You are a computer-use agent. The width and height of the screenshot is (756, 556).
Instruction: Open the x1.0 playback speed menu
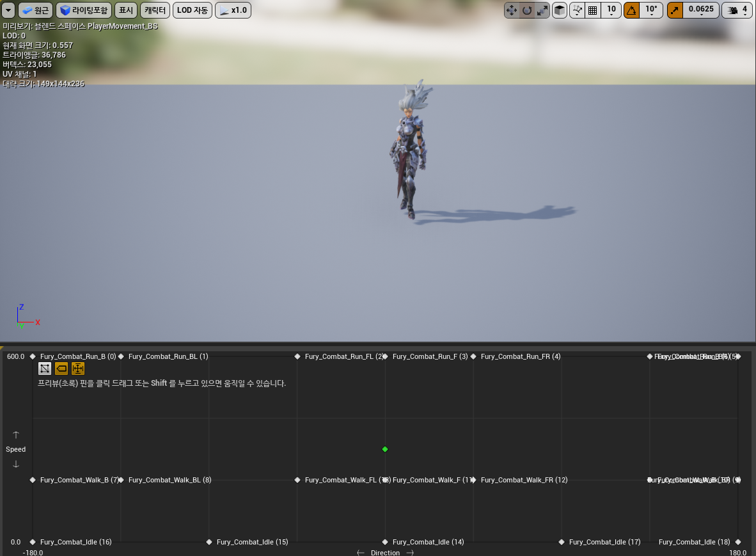point(233,10)
